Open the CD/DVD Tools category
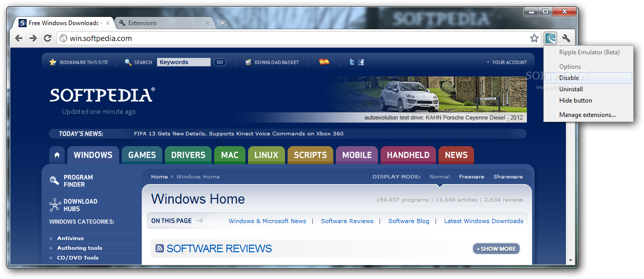This screenshot has width=644, height=279. tap(78, 258)
